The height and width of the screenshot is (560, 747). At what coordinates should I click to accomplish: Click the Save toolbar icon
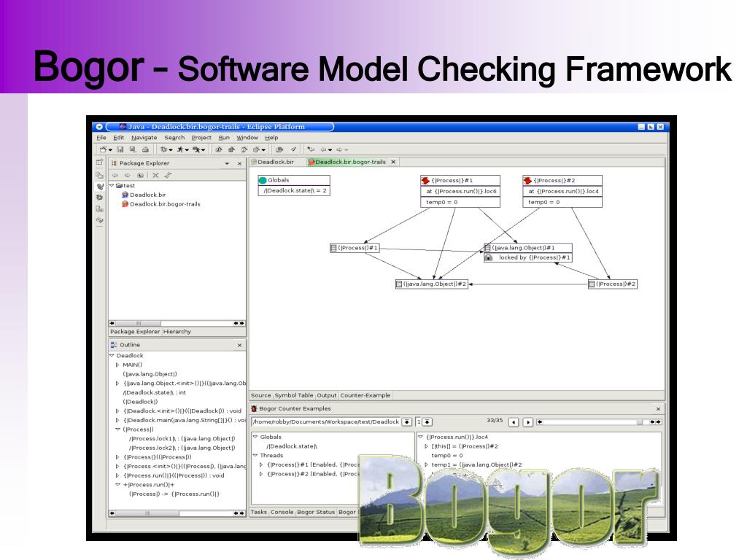pyautogui.click(x=120, y=149)
